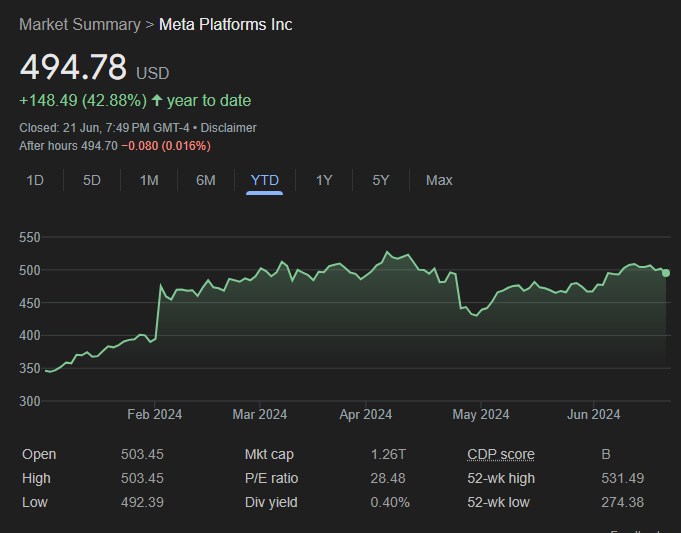Select the 5D time range tab
Viewport: 681px width, 533px height.
tap(92, 180)
